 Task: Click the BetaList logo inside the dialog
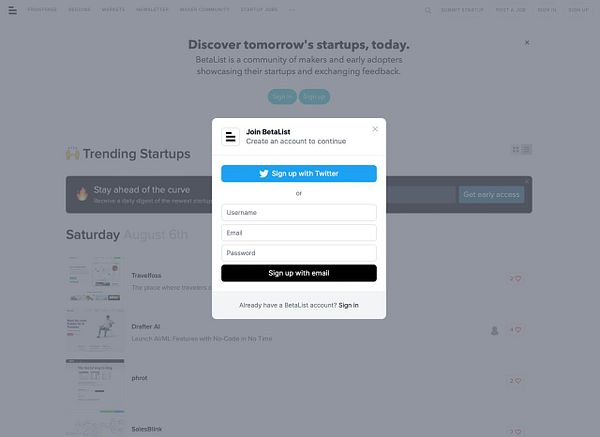click(230, 137)
